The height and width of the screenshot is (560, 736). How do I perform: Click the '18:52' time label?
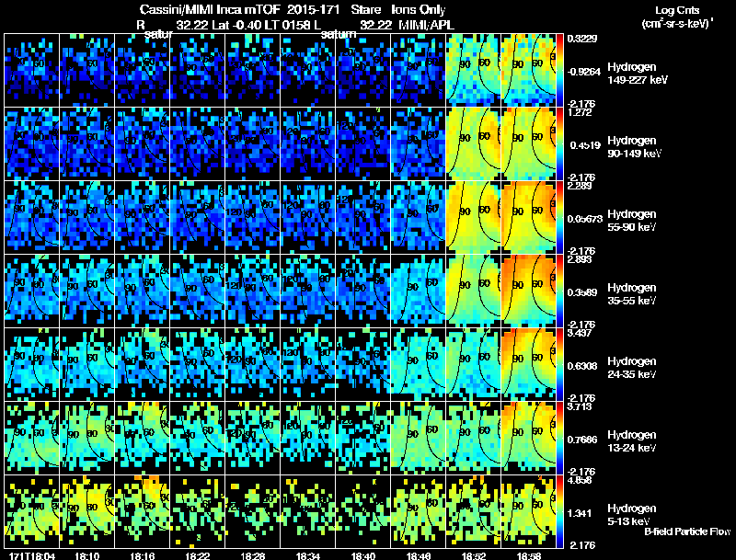click(x=474, y=555)
